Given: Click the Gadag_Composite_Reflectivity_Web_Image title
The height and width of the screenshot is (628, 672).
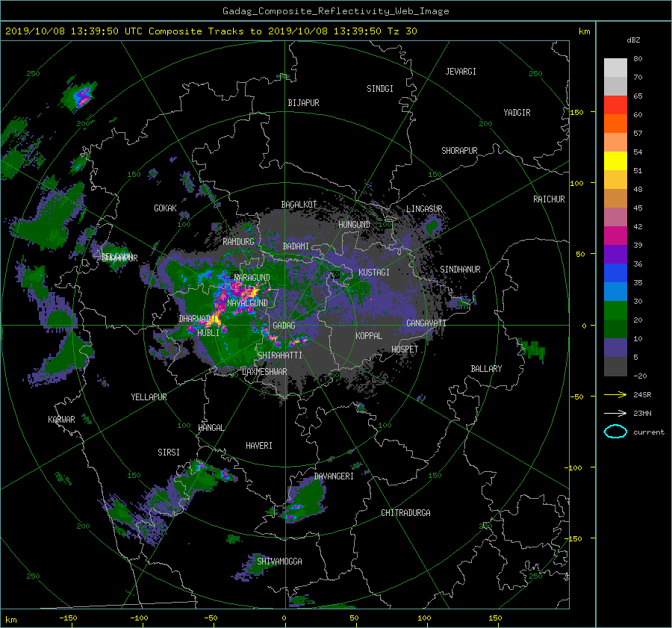Looking at the screenshot, I should point(335,11).
